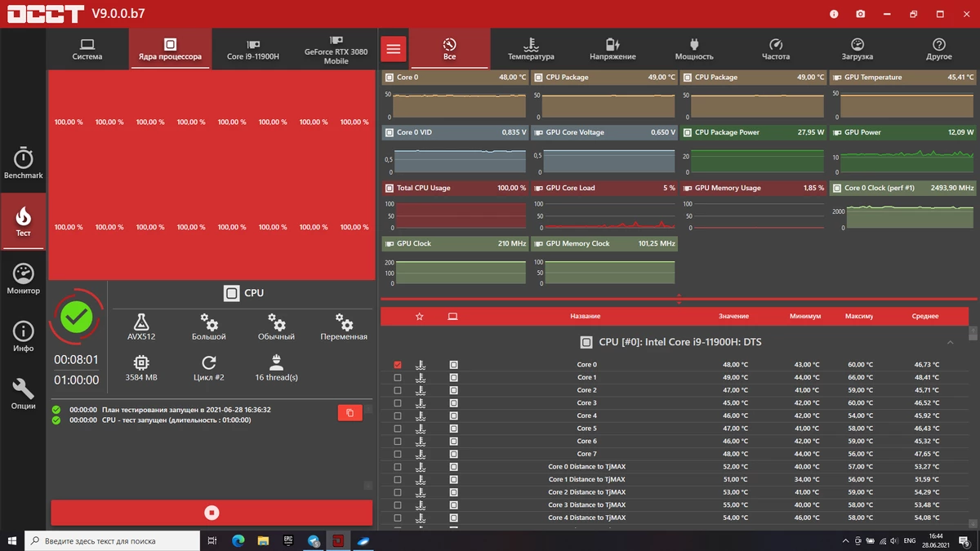Click the red splitter arrows between graphs and table
The image size is (980, 551).
point(679,300)
